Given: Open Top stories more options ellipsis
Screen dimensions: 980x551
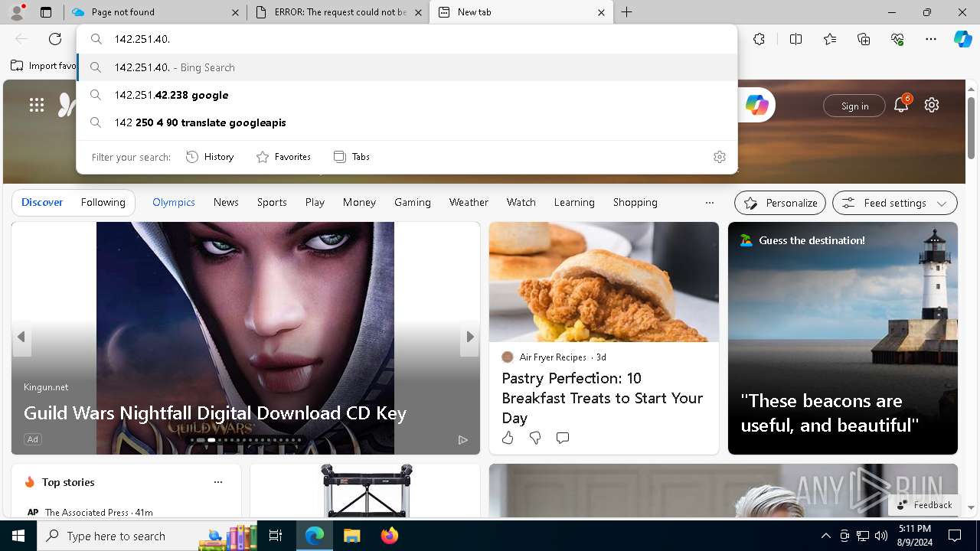Looking at the screenshot, I should coord(218,482).
